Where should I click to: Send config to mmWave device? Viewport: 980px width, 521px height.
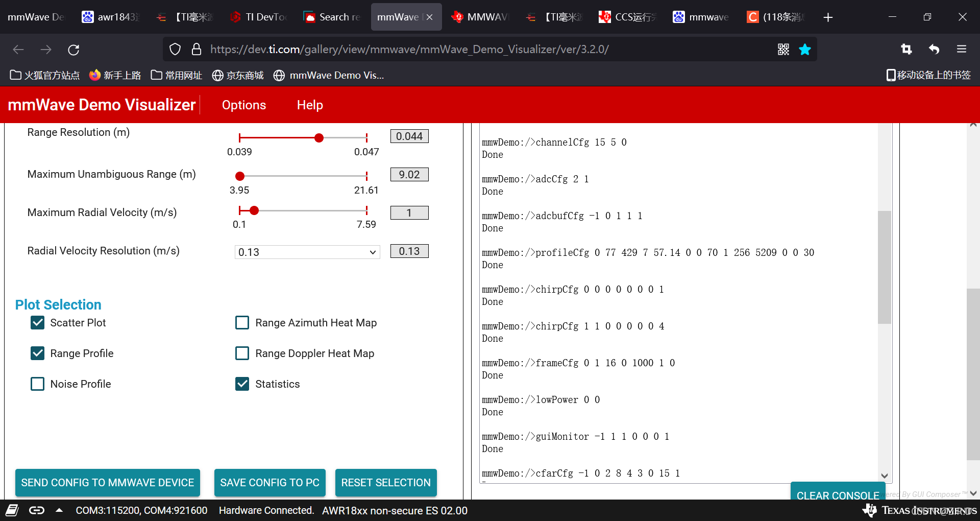108,483
